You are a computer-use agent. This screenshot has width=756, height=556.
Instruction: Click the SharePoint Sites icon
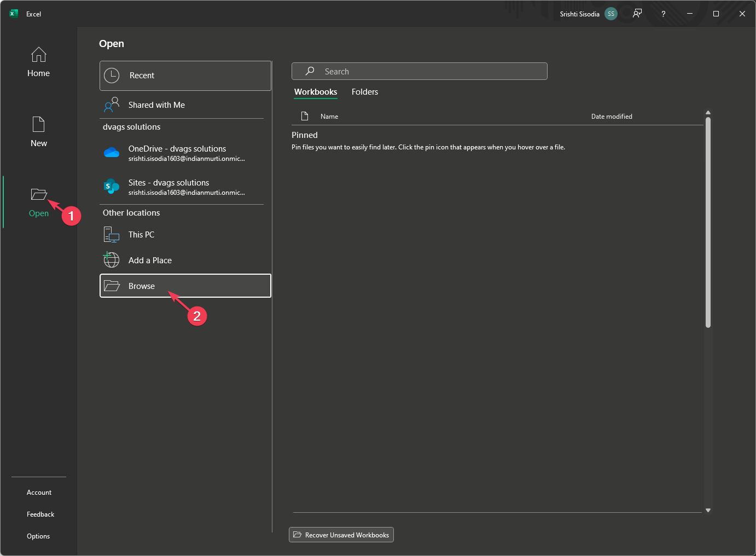(x=112, y=187)
